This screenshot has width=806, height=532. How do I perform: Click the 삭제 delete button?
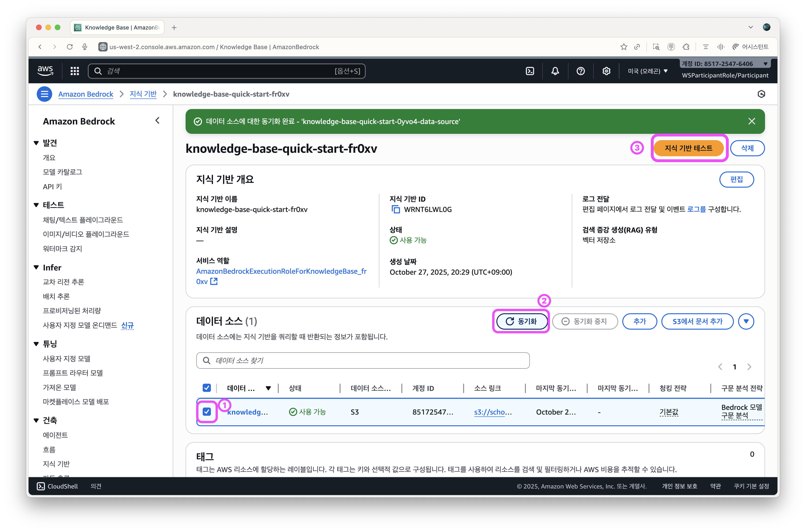[x=747, y=148]
